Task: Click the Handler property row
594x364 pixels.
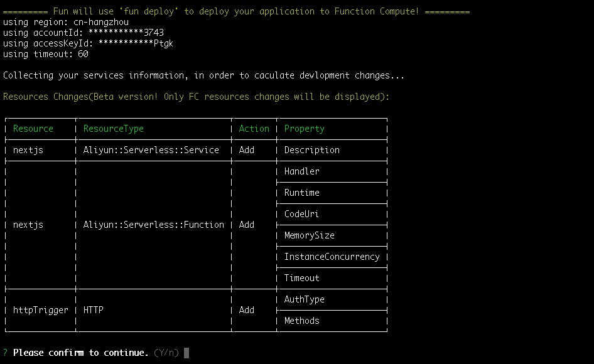Action: 302,171
